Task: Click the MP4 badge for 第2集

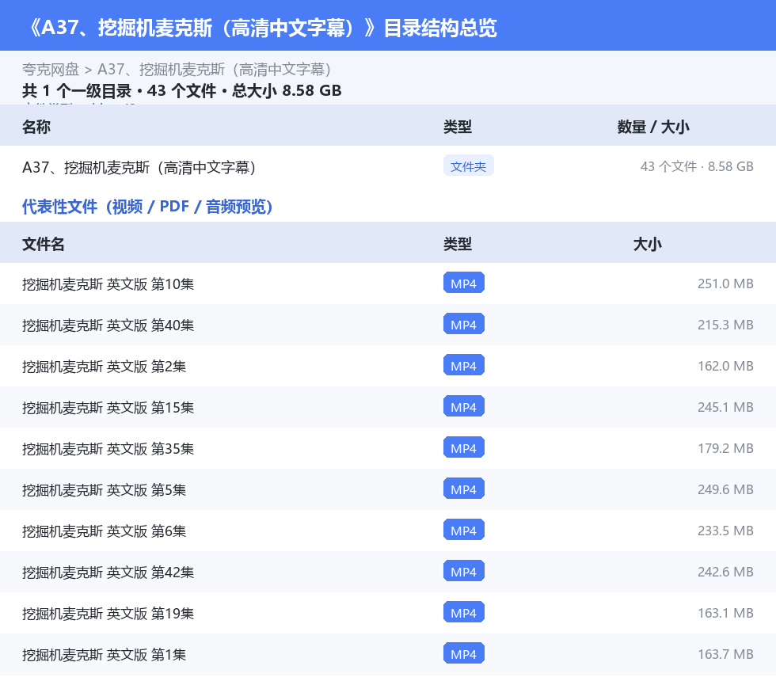Action: coord(464,365)
